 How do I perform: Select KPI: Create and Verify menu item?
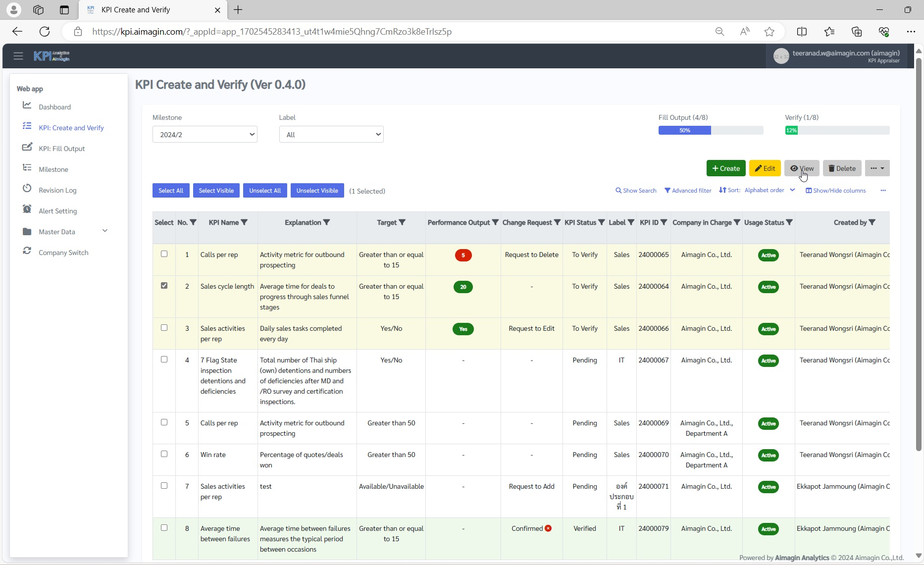pyautogui.click(x=71, y=127)
